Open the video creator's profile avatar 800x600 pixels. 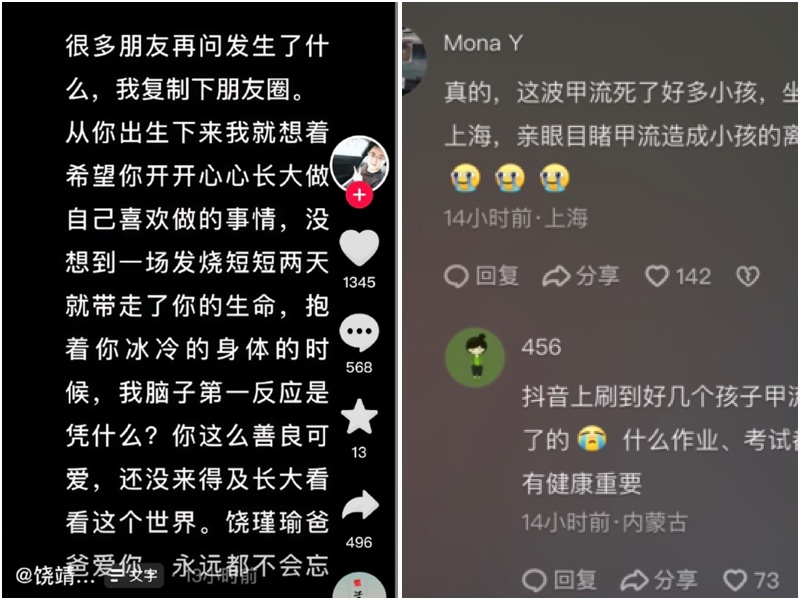click(x=359, y=163)
